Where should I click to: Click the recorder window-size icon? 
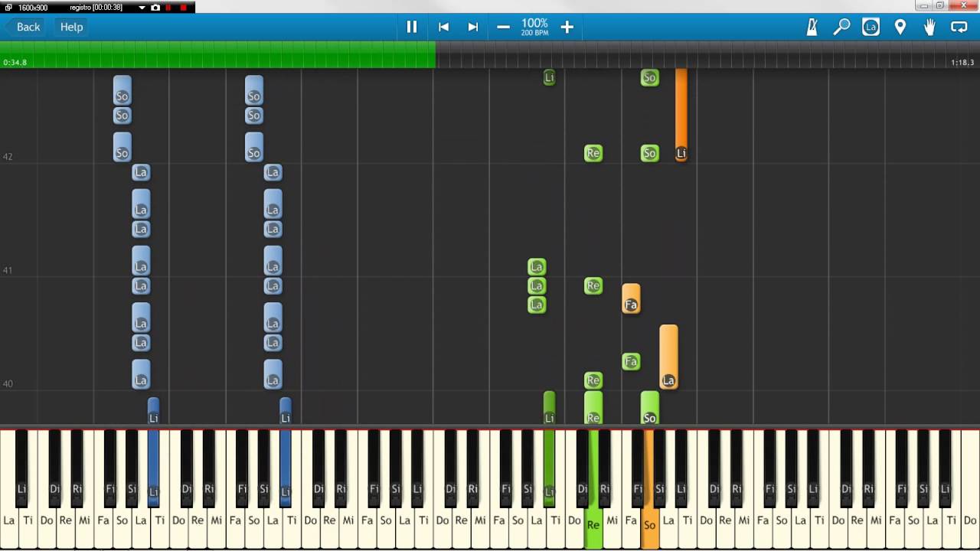[8, 8]
